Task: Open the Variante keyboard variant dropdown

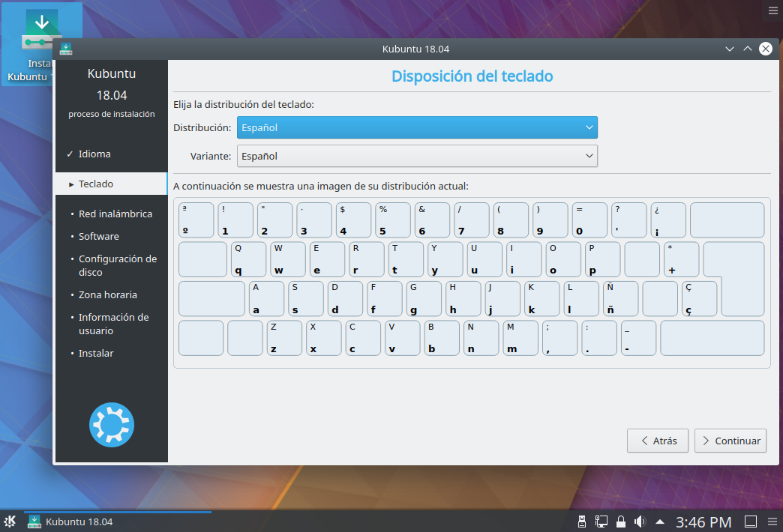Action: point(417,156)
